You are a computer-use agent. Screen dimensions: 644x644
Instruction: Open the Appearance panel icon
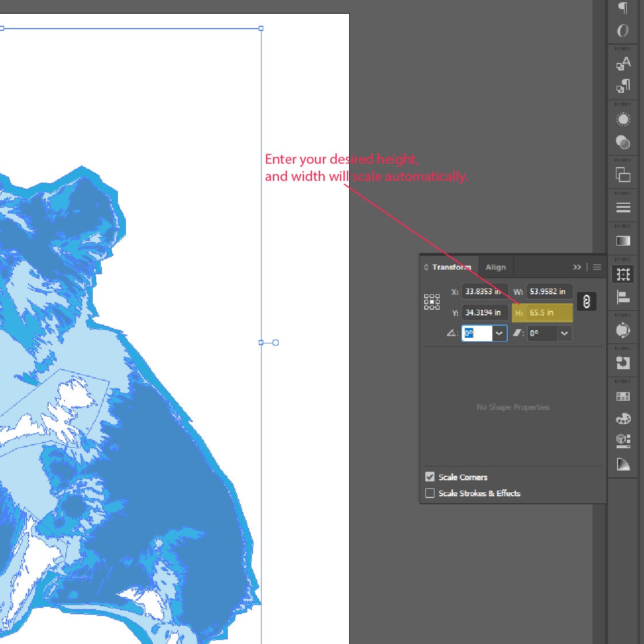(623, 119)
